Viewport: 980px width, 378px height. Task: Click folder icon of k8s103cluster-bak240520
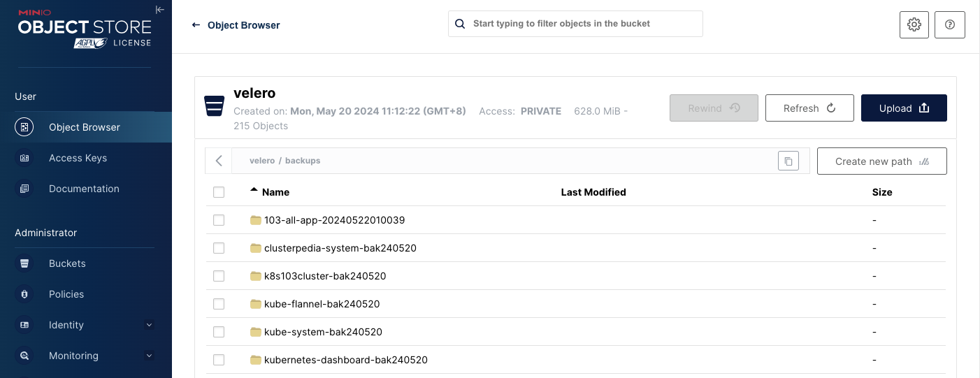(x=255, y=276)
